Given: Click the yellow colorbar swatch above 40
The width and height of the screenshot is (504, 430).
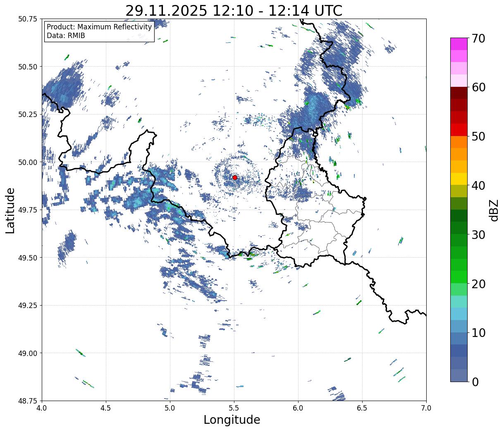Looking at the screenshot, I should coord(459,179).
